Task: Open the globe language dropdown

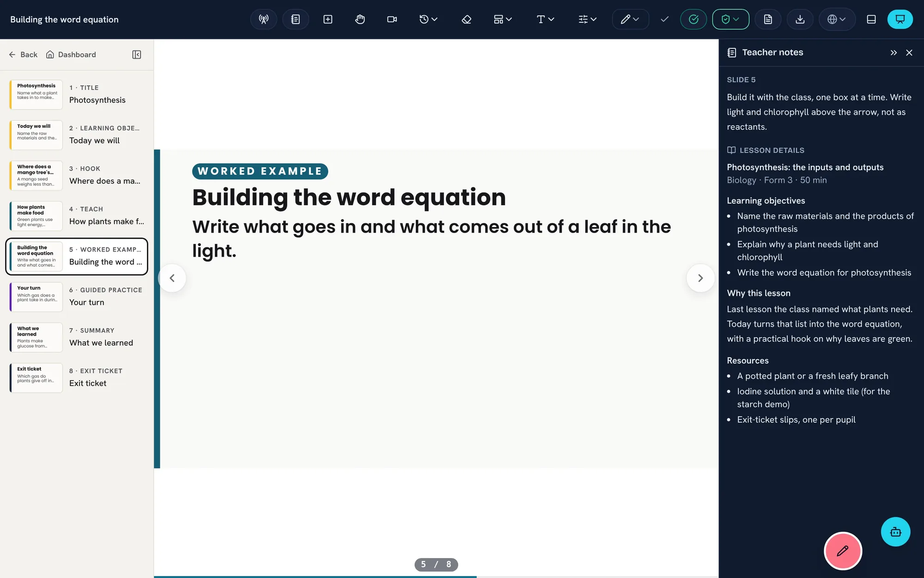Action: tap(837, 19)
